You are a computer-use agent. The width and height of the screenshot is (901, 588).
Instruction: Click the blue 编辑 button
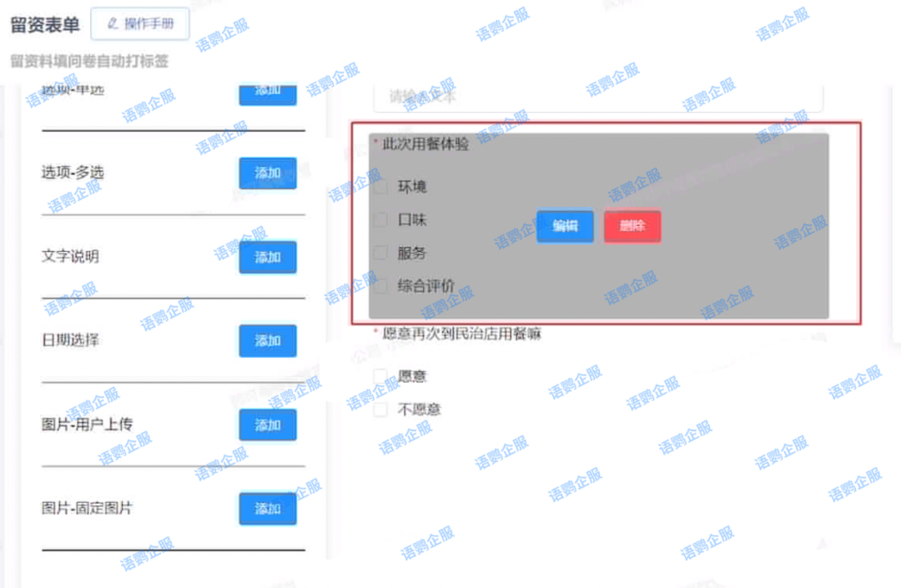pyautogui.click(x=565, y=226)
